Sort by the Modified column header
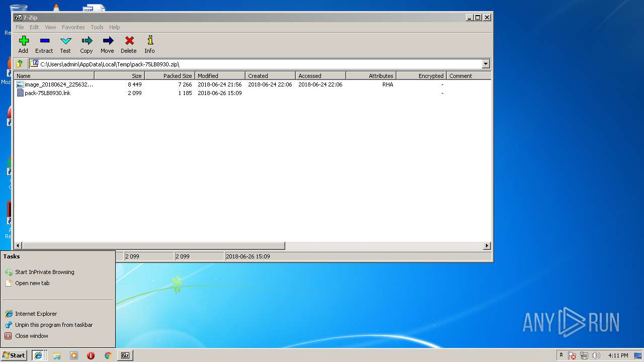Screen dimensions: 644x362 pyautogui.click(x=220, y=76)
